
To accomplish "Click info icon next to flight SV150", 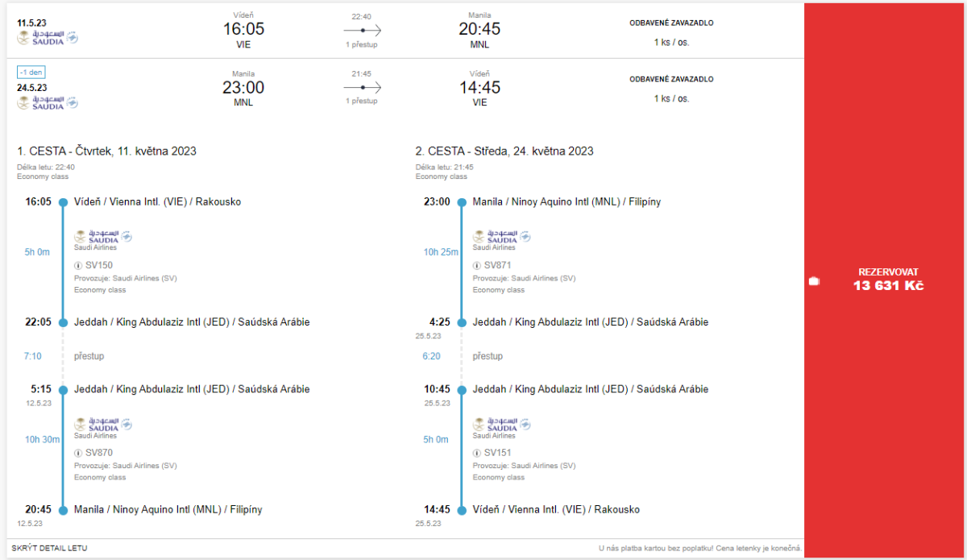I will coord(78,266).
